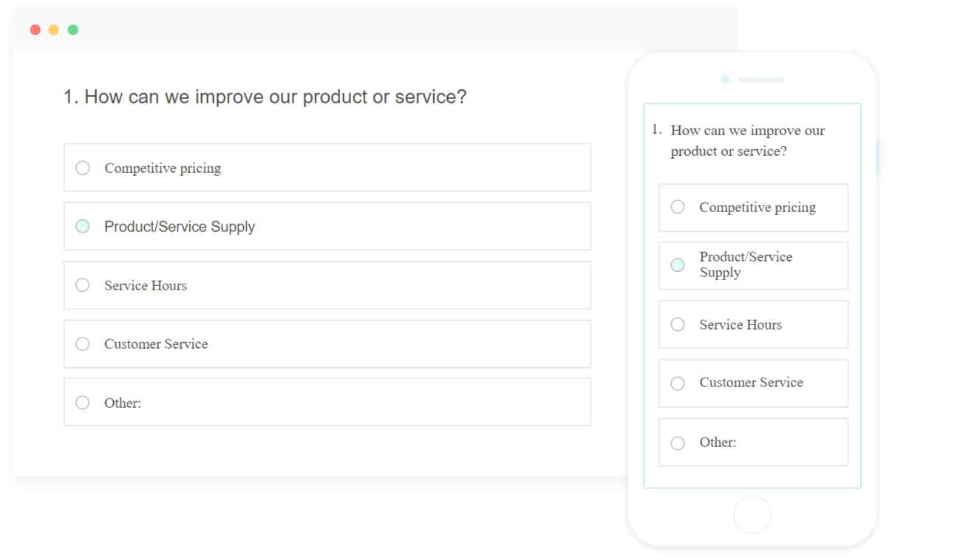
Task: Select Other radio in desktop survey
Action: pos(83,403)
